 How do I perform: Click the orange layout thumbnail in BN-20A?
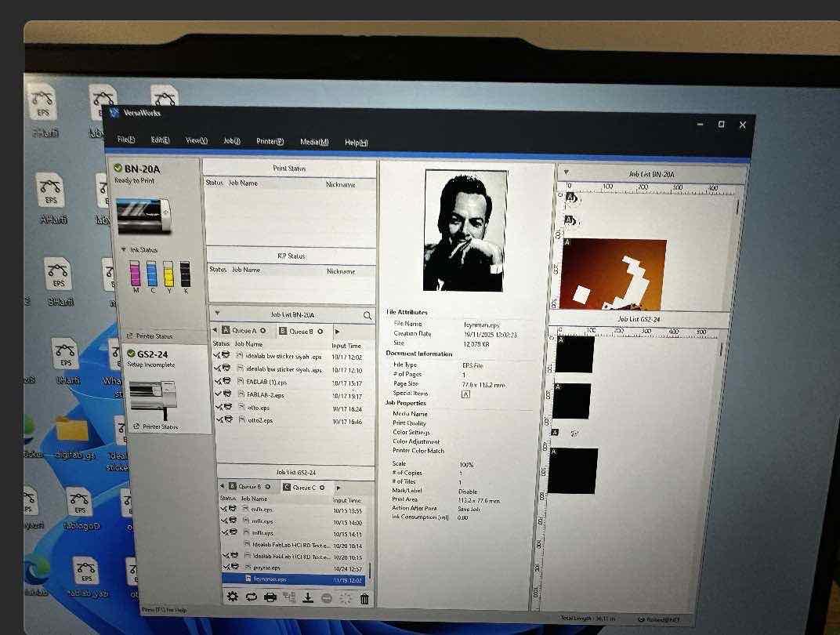click(612, 274)
